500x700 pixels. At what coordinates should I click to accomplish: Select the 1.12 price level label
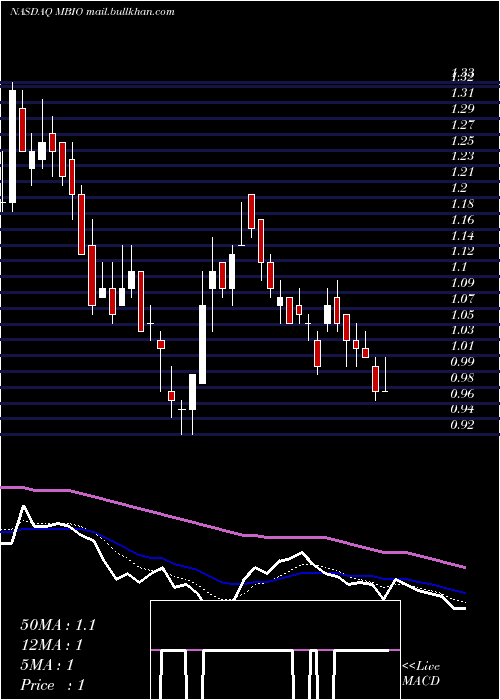pos(463,251)
